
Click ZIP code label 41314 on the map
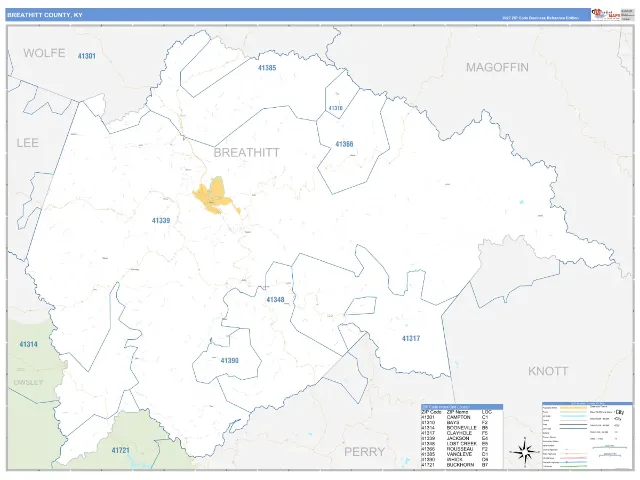pyautogui.click(x=29, y=344)
